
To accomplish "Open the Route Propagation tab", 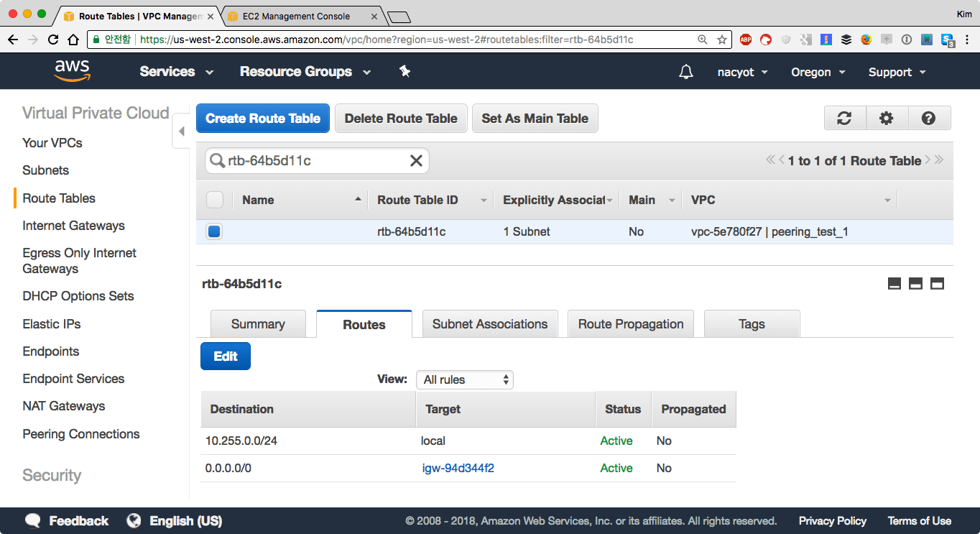I will click(630, 324).
